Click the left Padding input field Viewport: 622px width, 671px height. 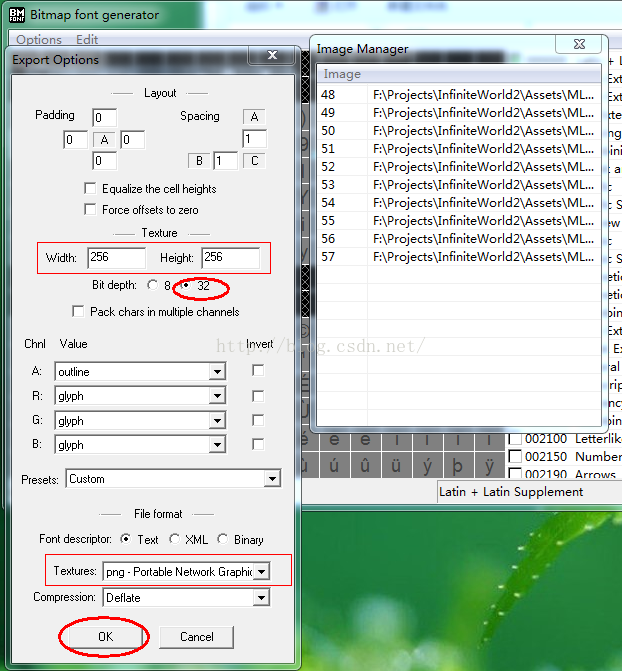pyautogui.click(x=76, y=140)
